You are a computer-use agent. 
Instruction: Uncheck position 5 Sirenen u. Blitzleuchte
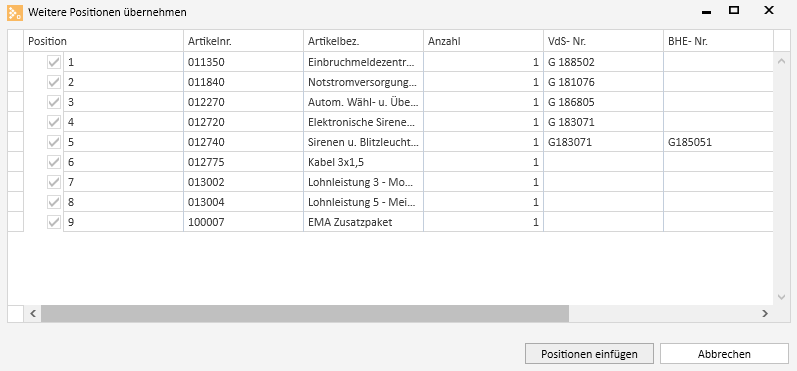pos(54,142)
